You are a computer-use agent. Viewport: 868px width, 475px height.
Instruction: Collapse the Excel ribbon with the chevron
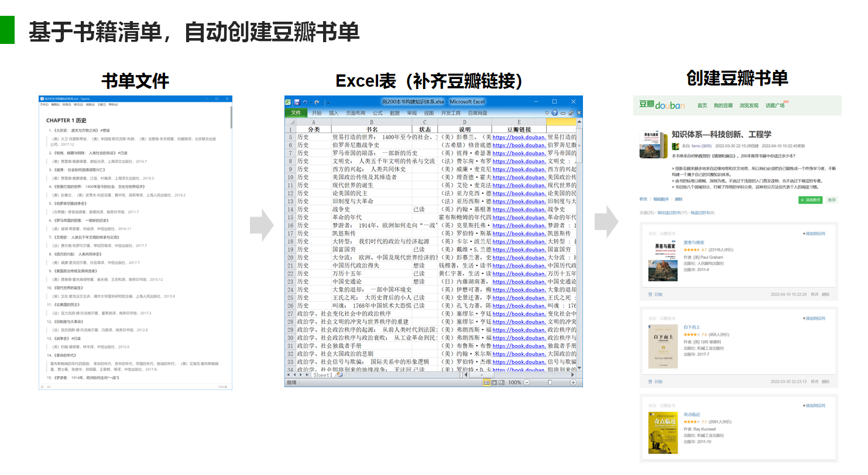coord(547,113)
